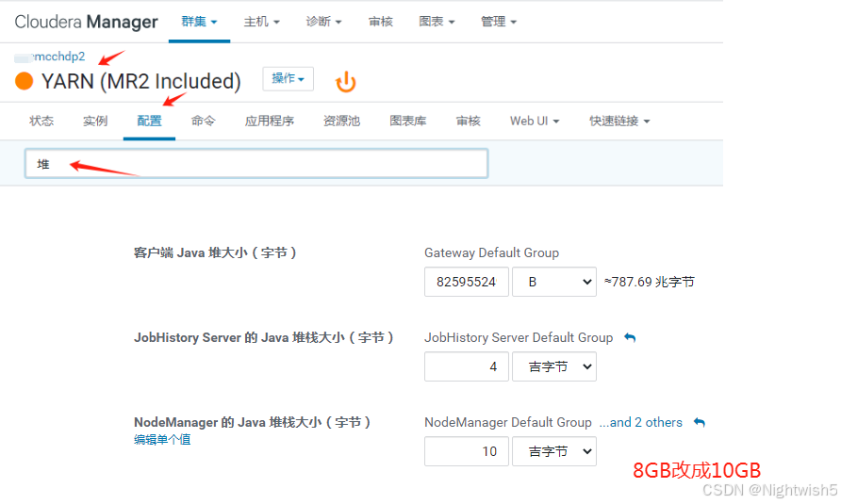This screenshot has width=841, height=504.
Task: Change the Gateway heap unit dropdown showing B
Action: pos(554,282)
